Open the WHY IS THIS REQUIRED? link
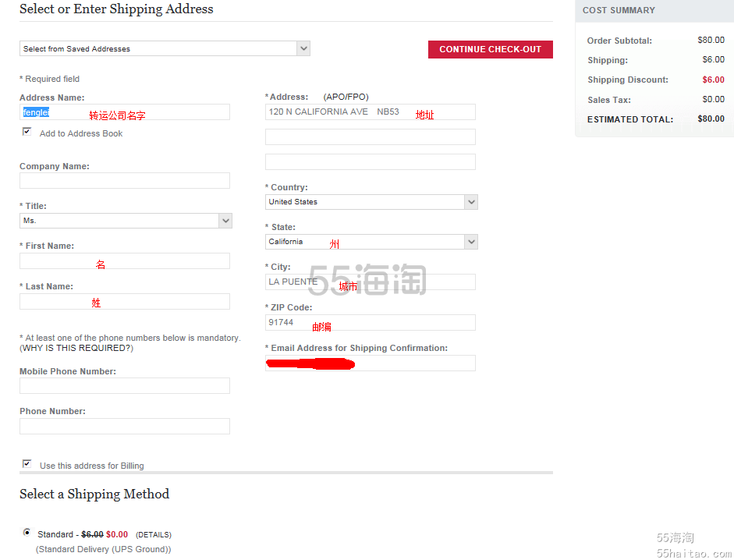The height and width of the screenshot is (560, 734). click(x=76, y=348)
